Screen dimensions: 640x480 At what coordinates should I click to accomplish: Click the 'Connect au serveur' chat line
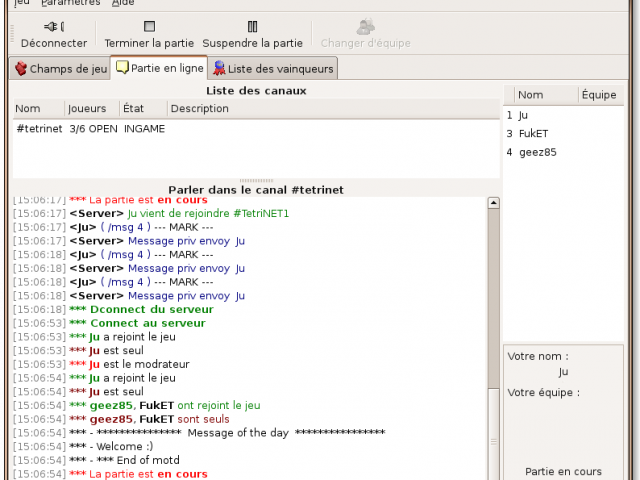click(x=109, y=323)
